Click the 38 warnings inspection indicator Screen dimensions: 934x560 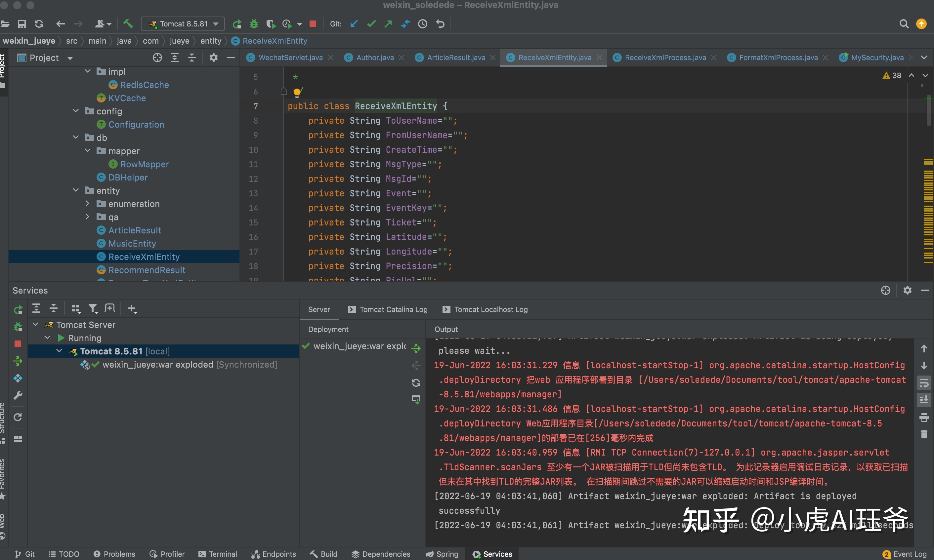pos(892,75)
